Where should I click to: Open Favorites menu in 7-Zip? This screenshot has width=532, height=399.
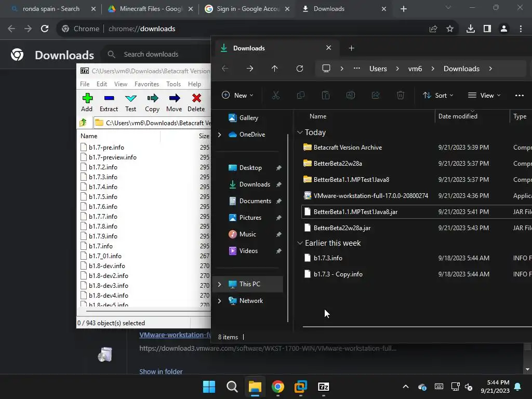pyautogui.click(x=147, y=84)
